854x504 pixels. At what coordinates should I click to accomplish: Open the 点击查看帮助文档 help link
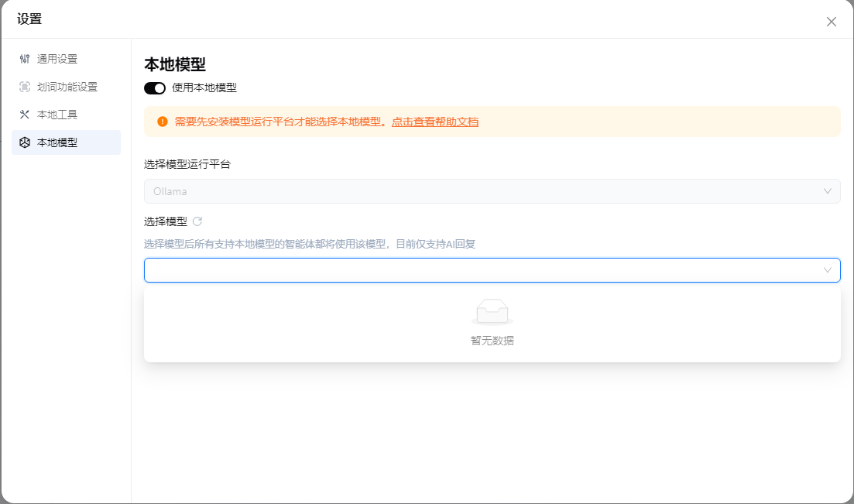click(435, 122)
